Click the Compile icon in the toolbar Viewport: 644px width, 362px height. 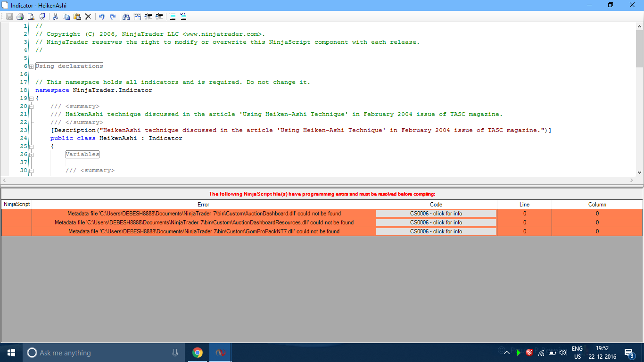coord(41,16)
